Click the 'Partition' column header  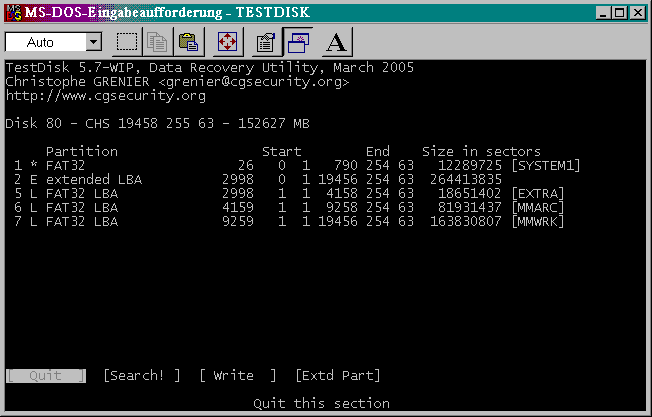pyautogui.click(x=82, y=152)
